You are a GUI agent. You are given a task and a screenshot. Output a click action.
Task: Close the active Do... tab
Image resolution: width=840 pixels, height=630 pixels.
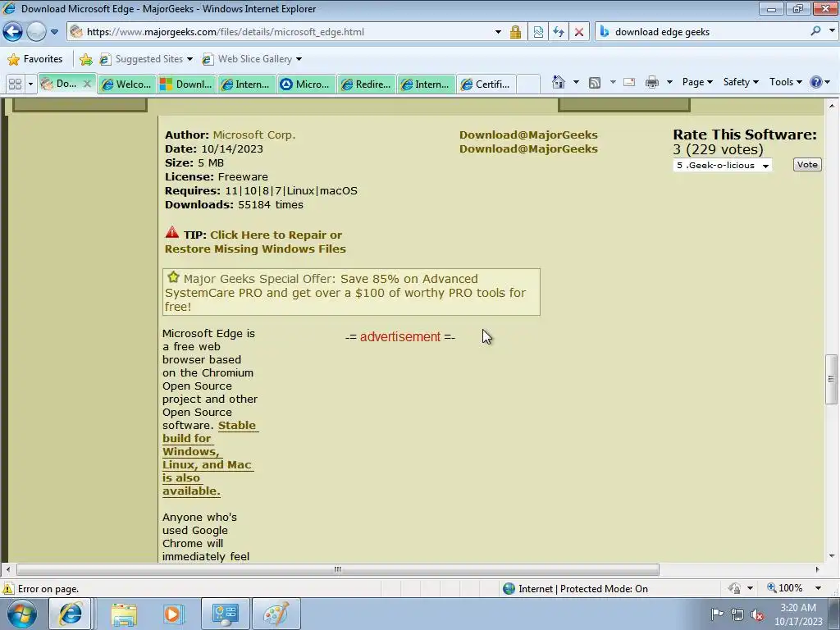tap(87, 84)
